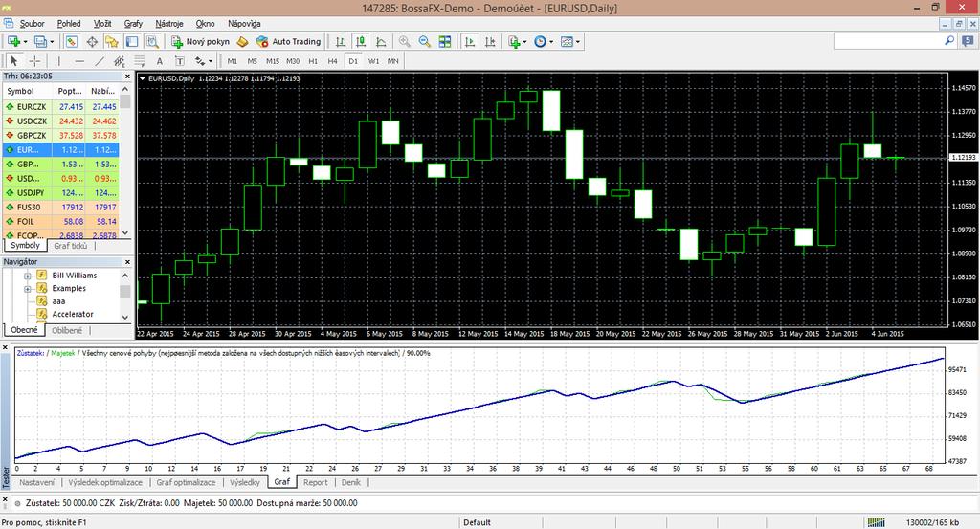Open the Profiles dropdown arrow
The height and width of the screenshot is (529, 980).
coord(52,42)
